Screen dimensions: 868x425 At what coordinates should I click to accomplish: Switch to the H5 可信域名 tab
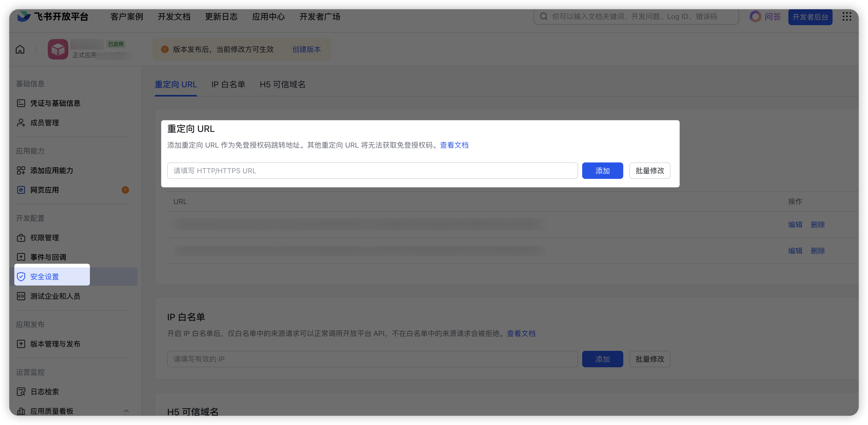coord(282,84)
